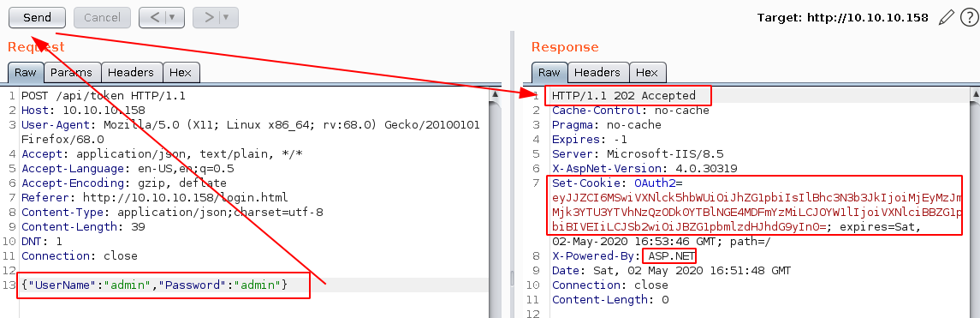Click the pencil icon to edit target
The image size is (980, 318).
point(947,17)
